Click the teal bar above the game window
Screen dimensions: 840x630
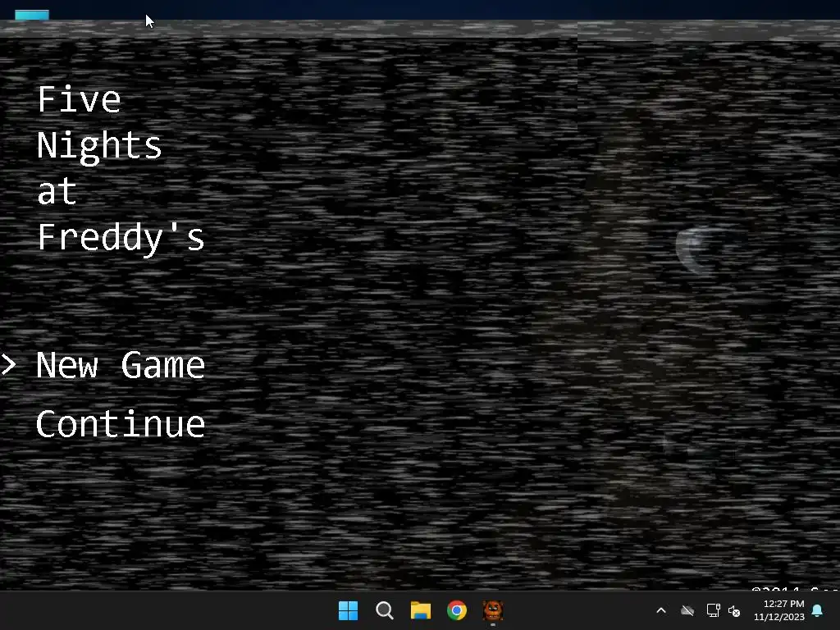(x=32, y=15)
